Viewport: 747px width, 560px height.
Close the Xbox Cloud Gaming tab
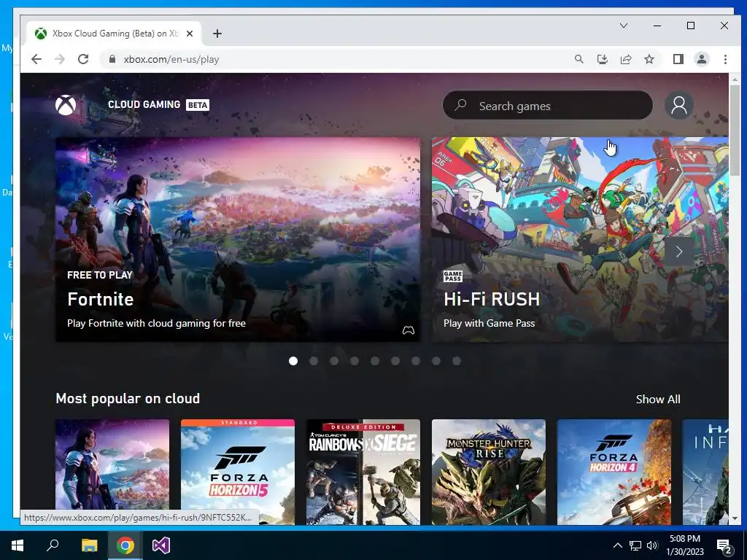point(190,34)
